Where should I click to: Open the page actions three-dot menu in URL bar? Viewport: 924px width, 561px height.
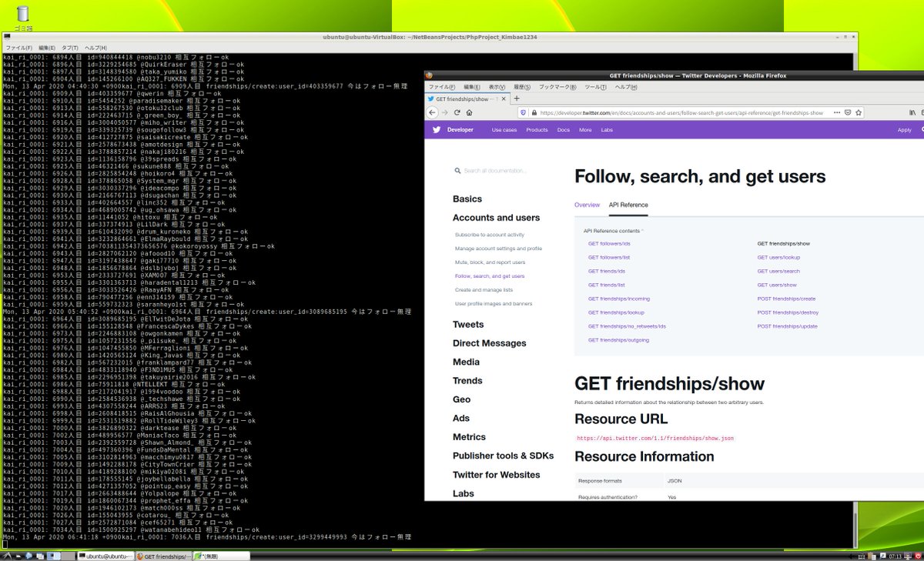click(x=837, y=112)
